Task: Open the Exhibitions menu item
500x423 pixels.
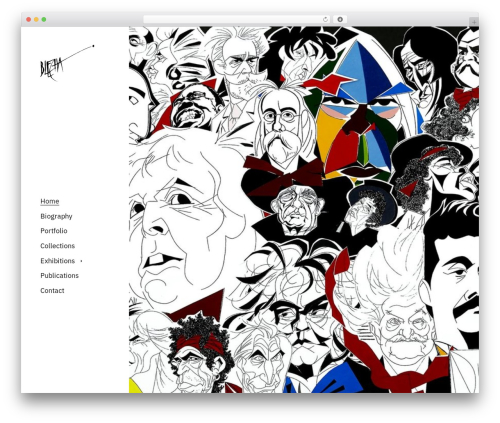Action: click(57, 261)
